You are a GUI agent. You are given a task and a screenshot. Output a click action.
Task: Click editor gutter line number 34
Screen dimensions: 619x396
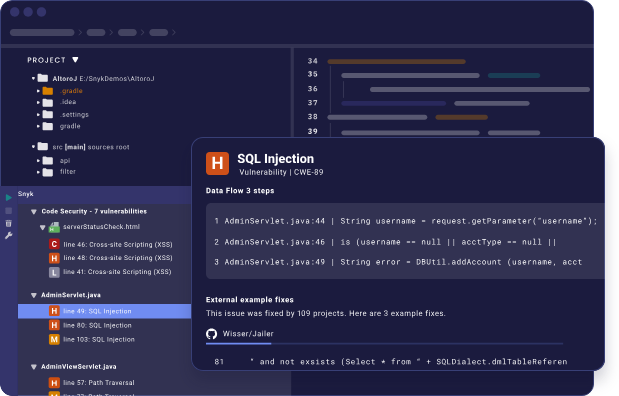click(x=313, y=61)
